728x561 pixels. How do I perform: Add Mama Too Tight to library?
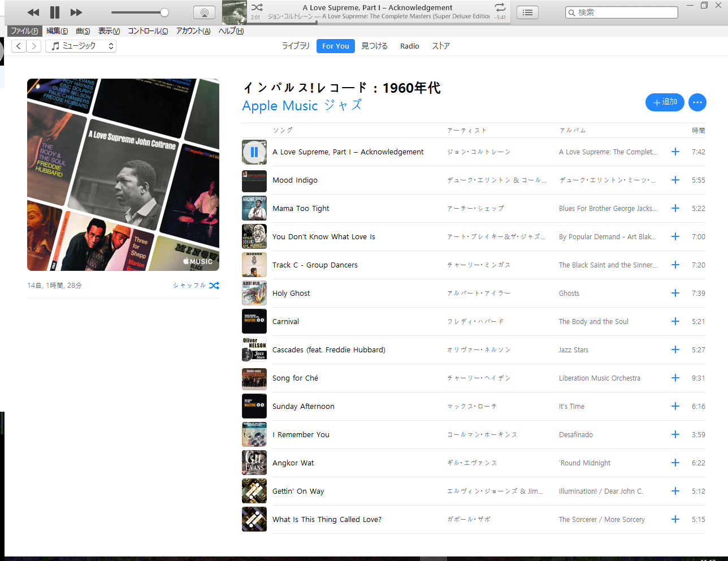coord(675,208)
